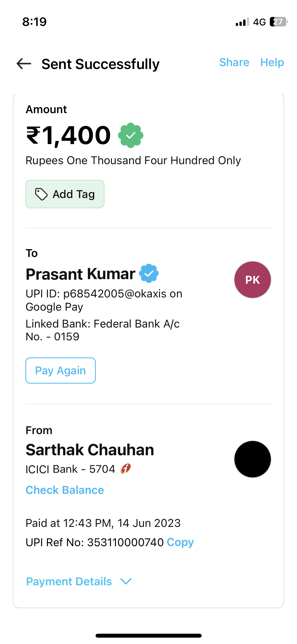
Task: Tap the black sender profile avatar
Action: click(x=253, y=459)
